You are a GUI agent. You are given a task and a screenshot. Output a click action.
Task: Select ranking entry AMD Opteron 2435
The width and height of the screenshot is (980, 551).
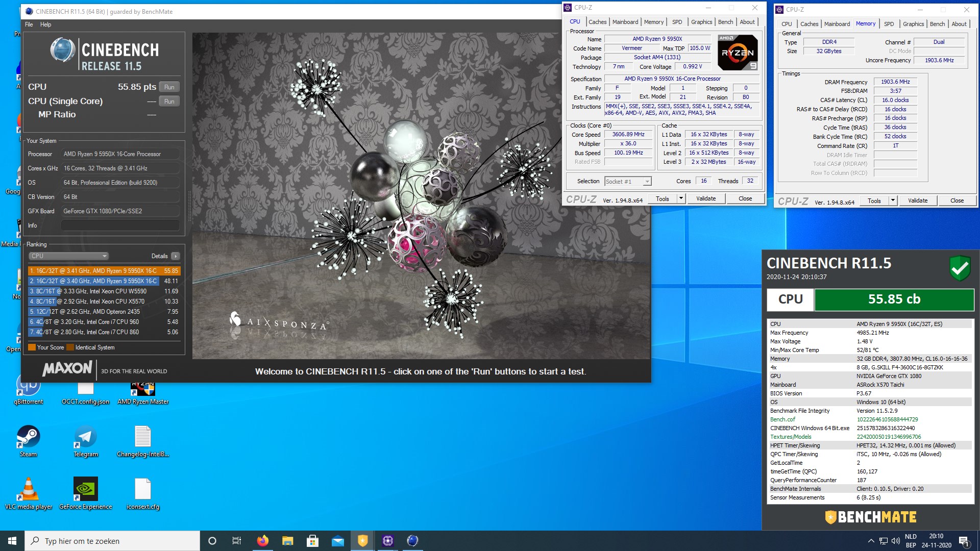click(x=104, y=312)
